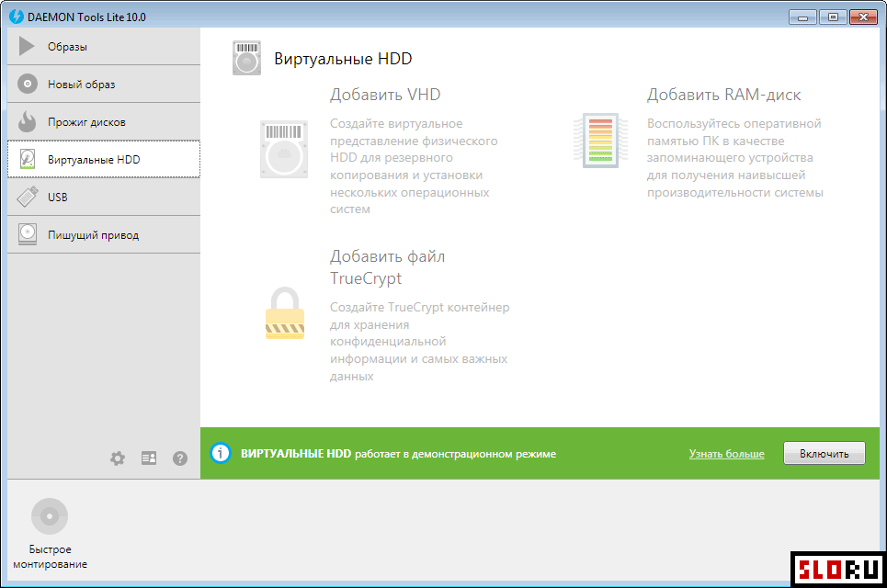This screenshot has width=887, height=588.
Task: Switch to Новый образ section
Action: 104,85
